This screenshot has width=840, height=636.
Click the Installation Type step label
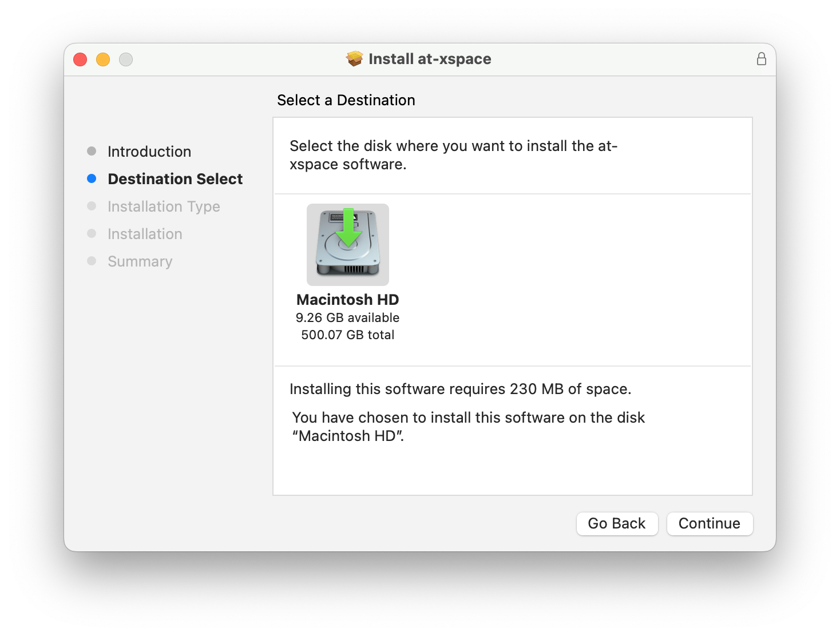(164, 206)
